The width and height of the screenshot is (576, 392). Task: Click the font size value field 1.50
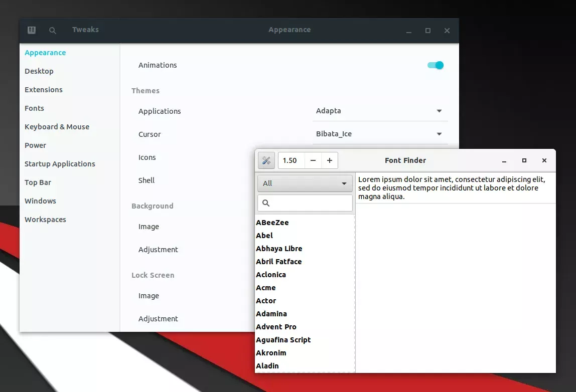coord(292,160)
